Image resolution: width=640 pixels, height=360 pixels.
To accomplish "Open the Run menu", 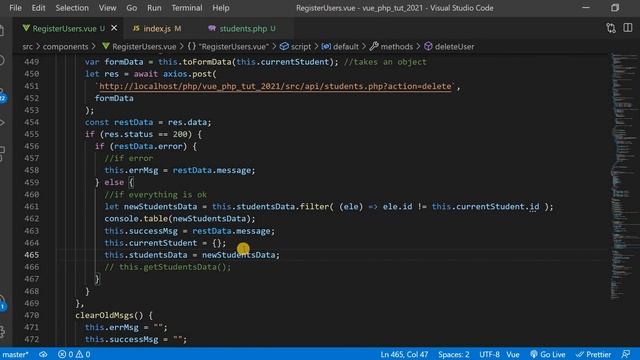I will point(154,8).
